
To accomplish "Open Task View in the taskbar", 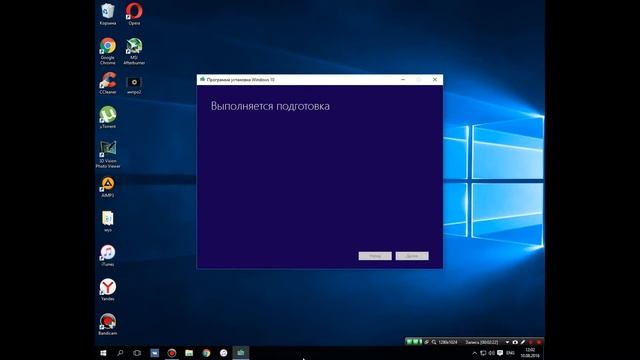I will (x=137, y=353).
